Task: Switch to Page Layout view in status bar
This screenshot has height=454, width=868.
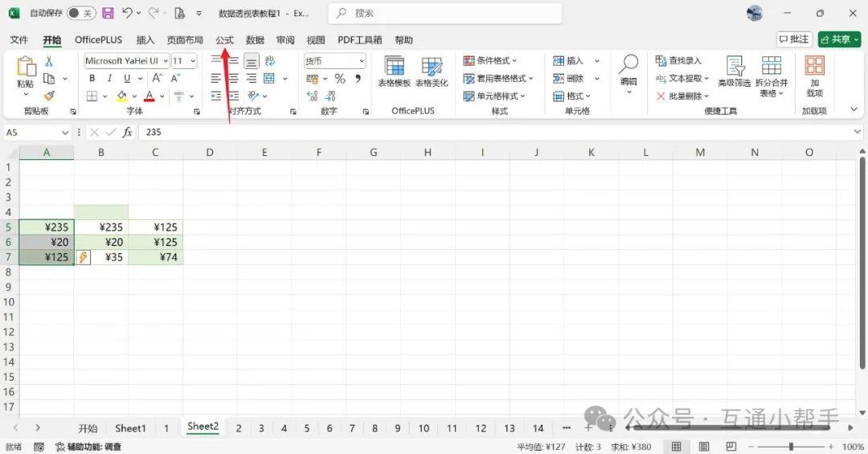Action: coord(704,446)
